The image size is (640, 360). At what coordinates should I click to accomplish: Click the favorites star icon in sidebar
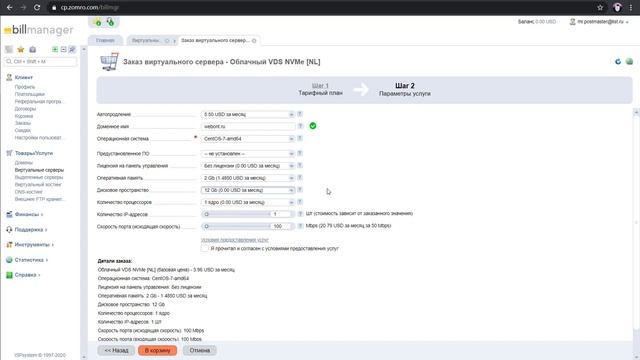21,49
